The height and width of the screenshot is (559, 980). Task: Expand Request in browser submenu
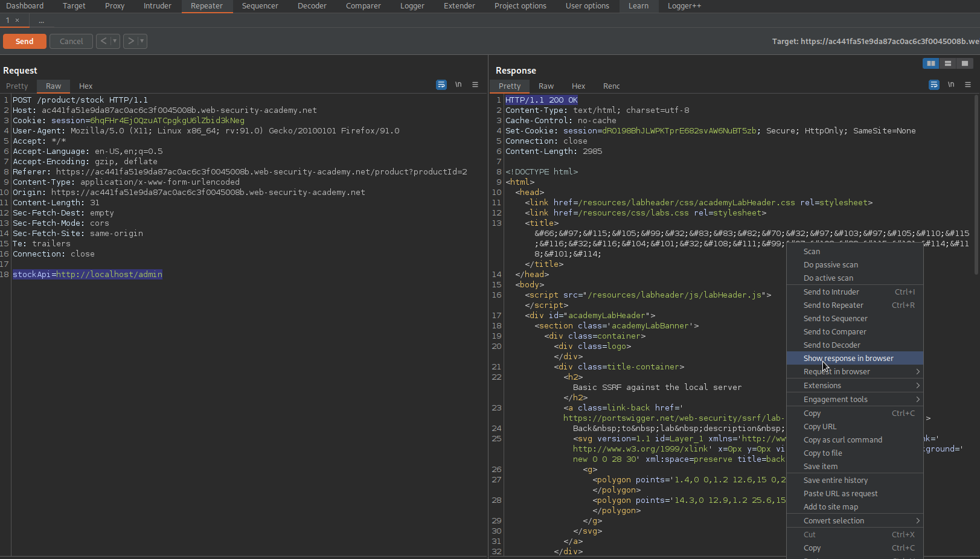tap(855, 371)
